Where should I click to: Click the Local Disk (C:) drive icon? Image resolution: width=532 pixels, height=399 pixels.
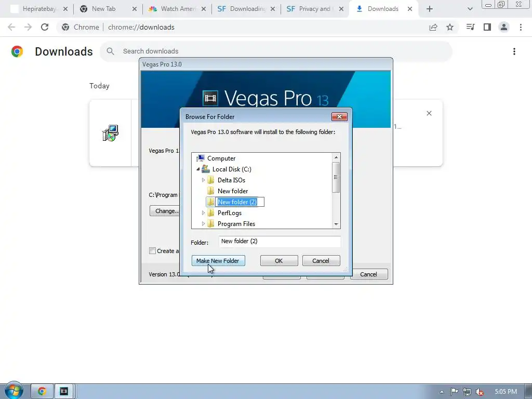tap(205, 169)
